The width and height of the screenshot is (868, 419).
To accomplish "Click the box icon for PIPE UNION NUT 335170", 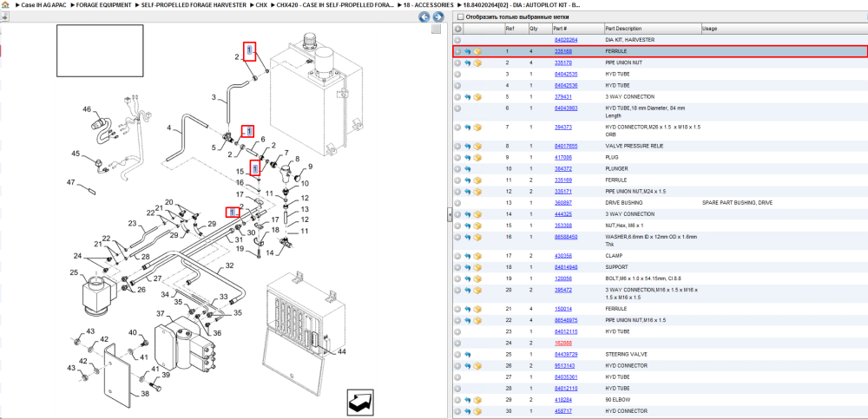I will [x=477, y=63].
